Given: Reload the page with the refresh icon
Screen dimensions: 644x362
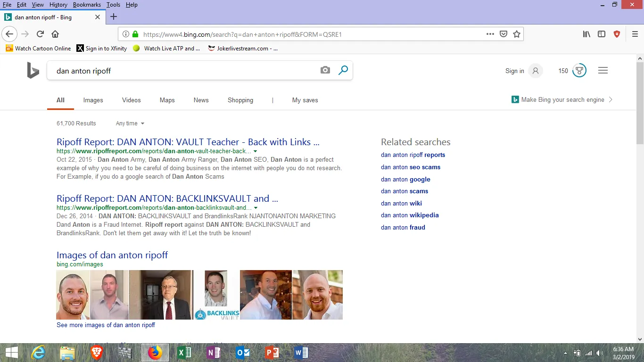Looking at the screenshot, I should pos(40,34).
